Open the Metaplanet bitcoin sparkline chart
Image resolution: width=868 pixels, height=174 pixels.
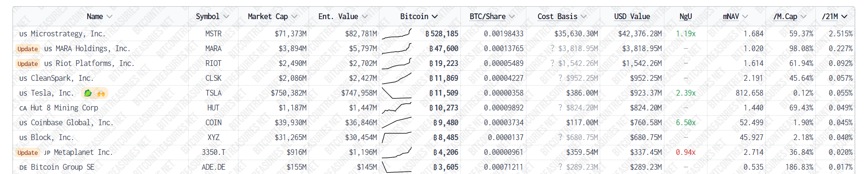(x=397, y=152)
